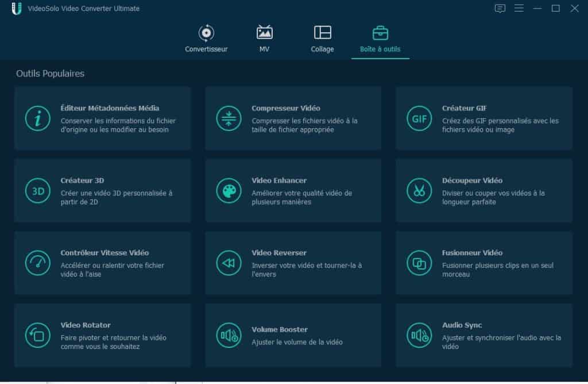This screenshot has height=384, width=588.
Task: Click the Compresseur Vidéo compress icon
Action: tap(229, 119)
